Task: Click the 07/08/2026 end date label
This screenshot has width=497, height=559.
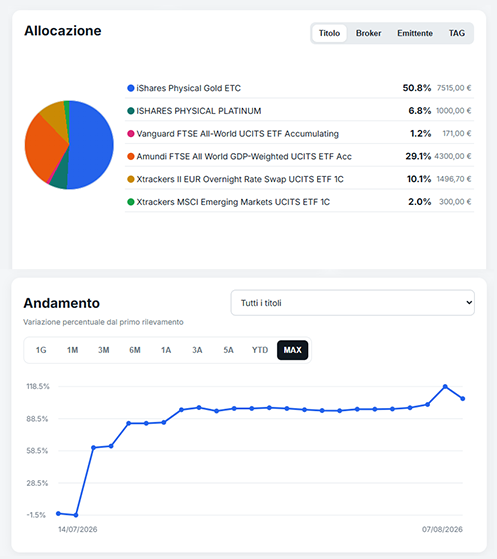Action: [x=442, y=529]
